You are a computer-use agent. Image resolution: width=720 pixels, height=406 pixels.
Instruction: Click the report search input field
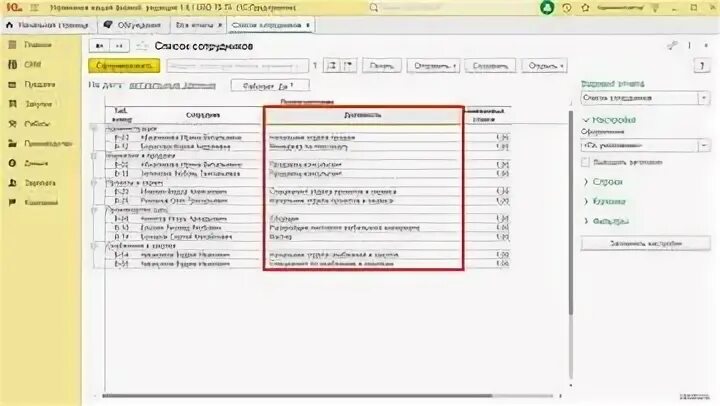click(237, 66)
